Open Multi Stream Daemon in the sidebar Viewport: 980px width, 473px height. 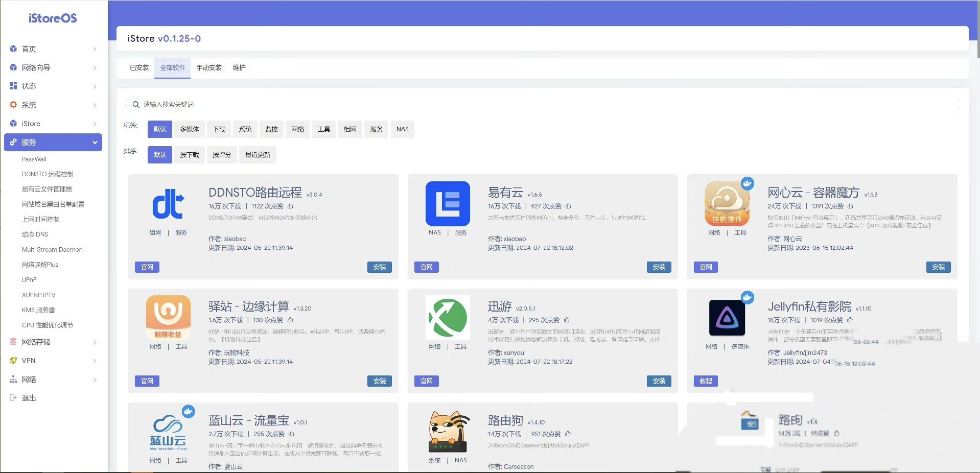click(52, 250)
